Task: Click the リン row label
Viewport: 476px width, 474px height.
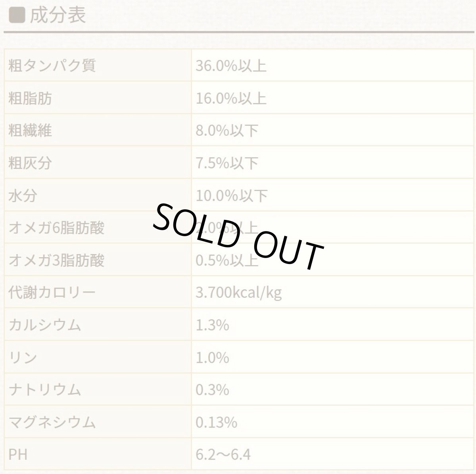Action: (23, 358)
